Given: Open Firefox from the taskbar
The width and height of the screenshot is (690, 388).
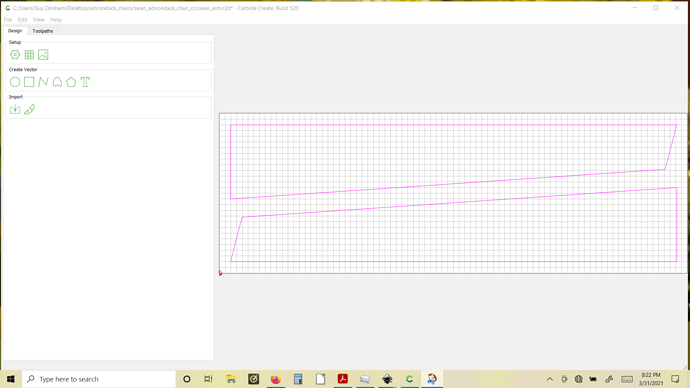Looking at the screenshot, I should tap(276, 379).
